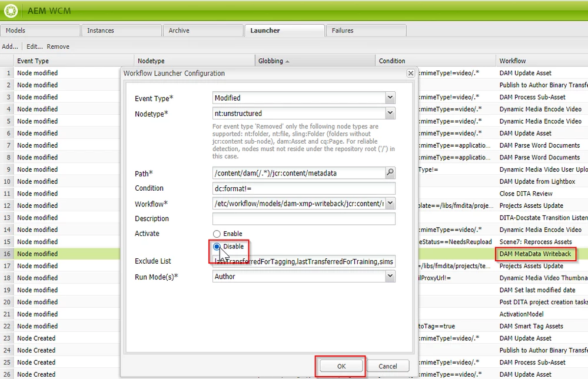Select the Disable radio button
Image resolution: width=588 pixels, height=379 pixels.
point(217,247)
